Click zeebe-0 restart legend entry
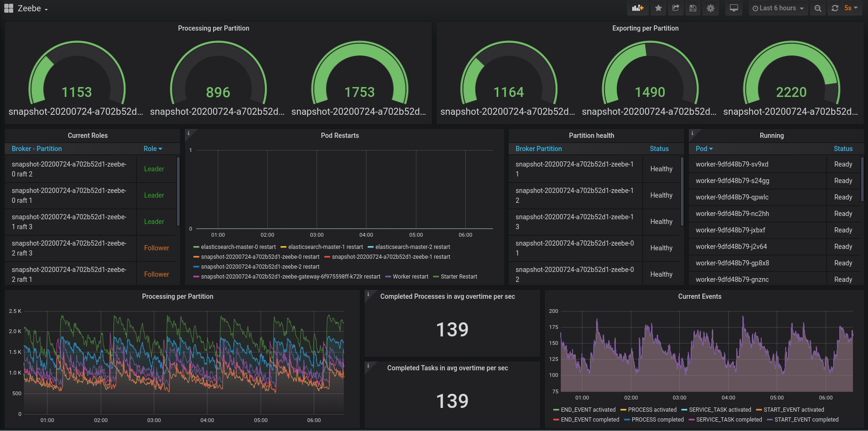The image size is (868, 431). point(260,257)
